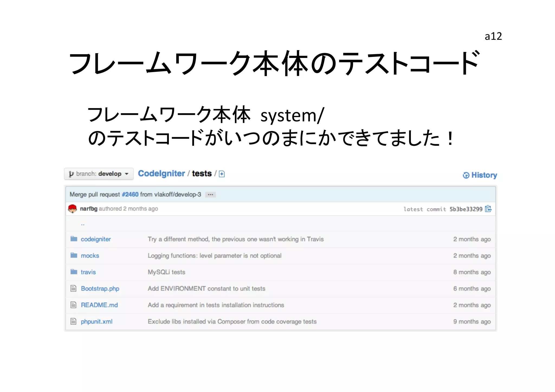Open the branch: develop dropdown

[99, 174]
